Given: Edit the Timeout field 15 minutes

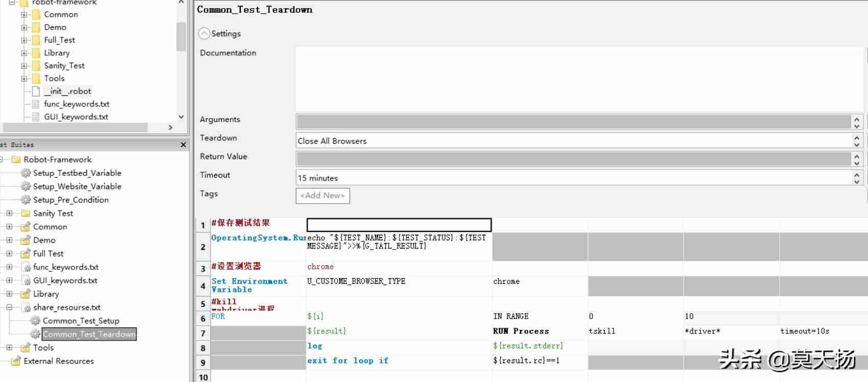Looking at the screenshot, I should (573, 177).
